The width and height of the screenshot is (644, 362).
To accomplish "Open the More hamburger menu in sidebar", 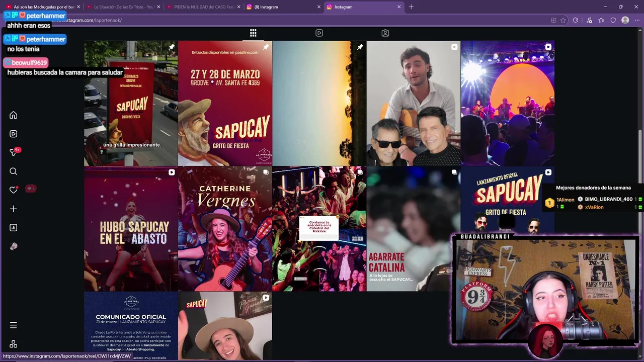I will click(14, 325).
